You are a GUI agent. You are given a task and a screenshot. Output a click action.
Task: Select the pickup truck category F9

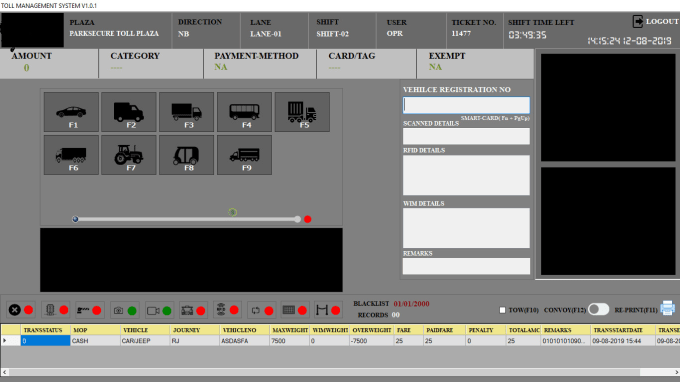pos(245,155)
